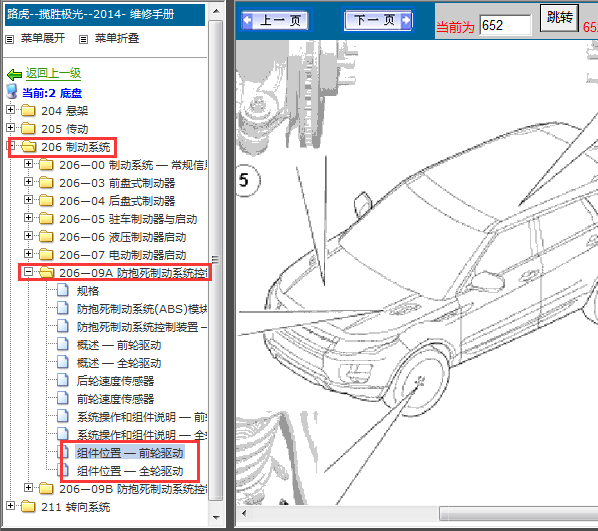Click left arrow of diagram horizontal scrollbar

[244, 513]
